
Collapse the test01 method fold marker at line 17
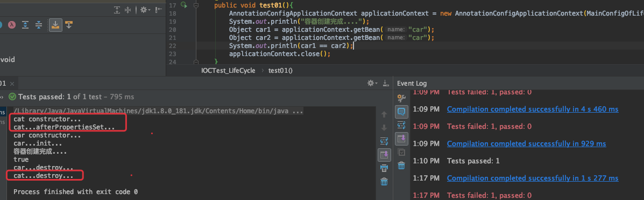point(196,5)
